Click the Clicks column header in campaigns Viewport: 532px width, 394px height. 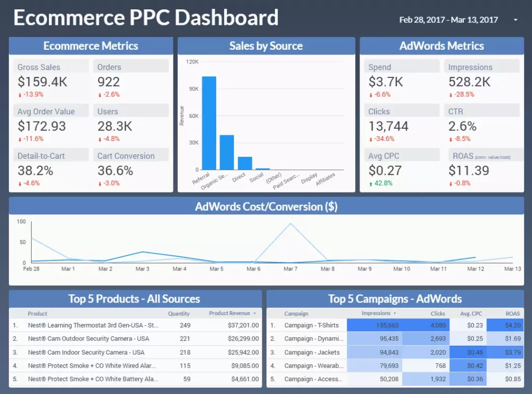(438, 314)
